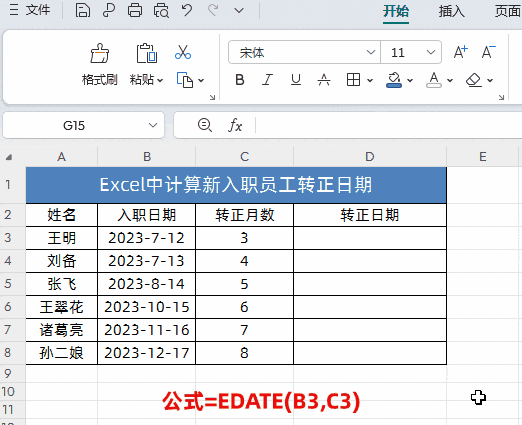Toggle Italic formatting
This screenshot has height=425, width=522.
(x=268, y=80)
